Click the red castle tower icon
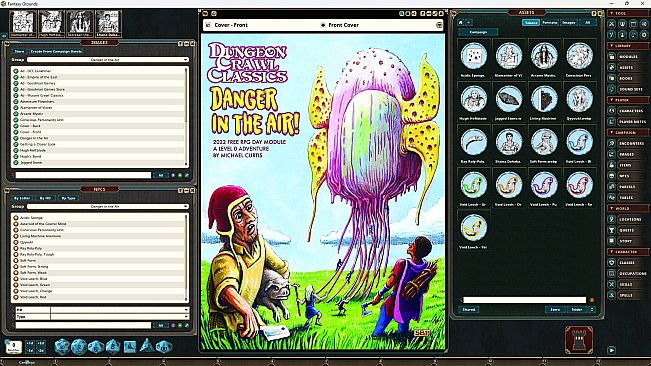 [579, 340]
